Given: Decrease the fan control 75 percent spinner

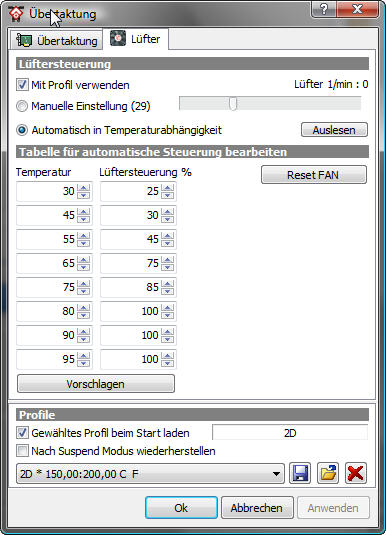Looking at the screenshot, I should coord(167,267).
